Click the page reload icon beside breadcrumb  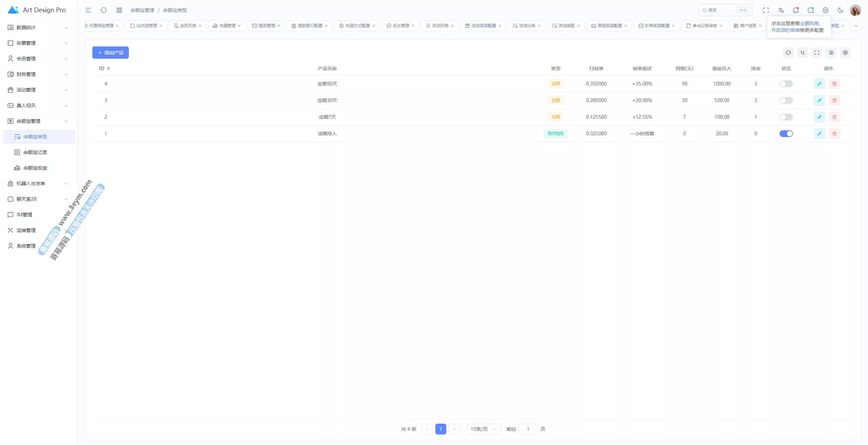(x=104, y=10)
